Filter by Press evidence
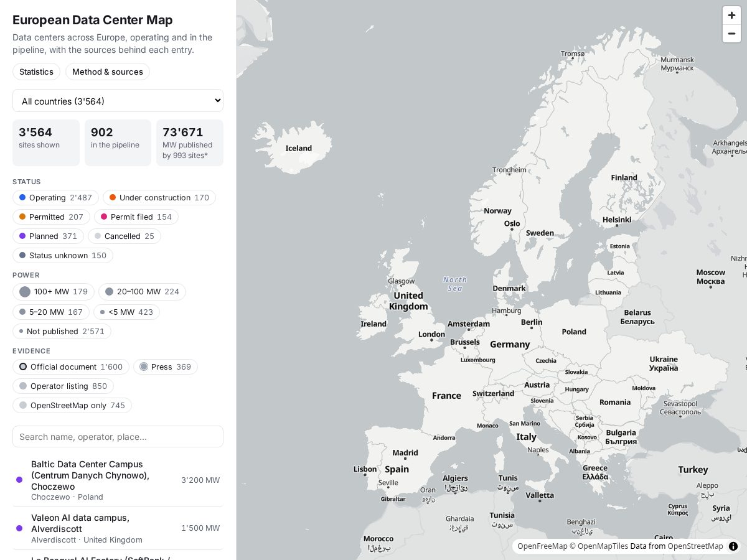 [x=166, y=367]
